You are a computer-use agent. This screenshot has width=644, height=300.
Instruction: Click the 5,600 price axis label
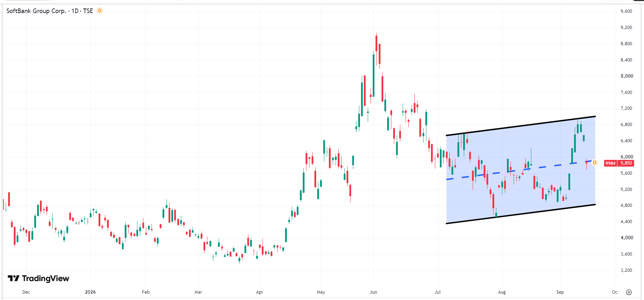pyautogui.click(x=626, y=173)
